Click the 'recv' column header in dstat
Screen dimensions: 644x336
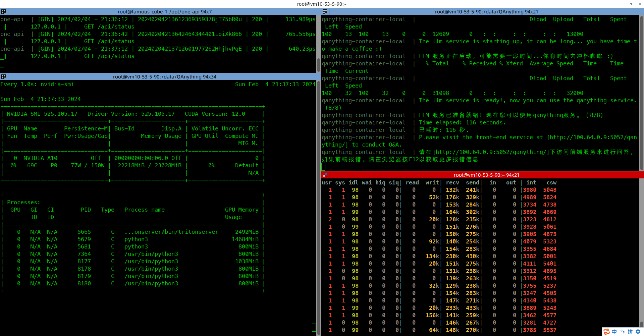452,183
